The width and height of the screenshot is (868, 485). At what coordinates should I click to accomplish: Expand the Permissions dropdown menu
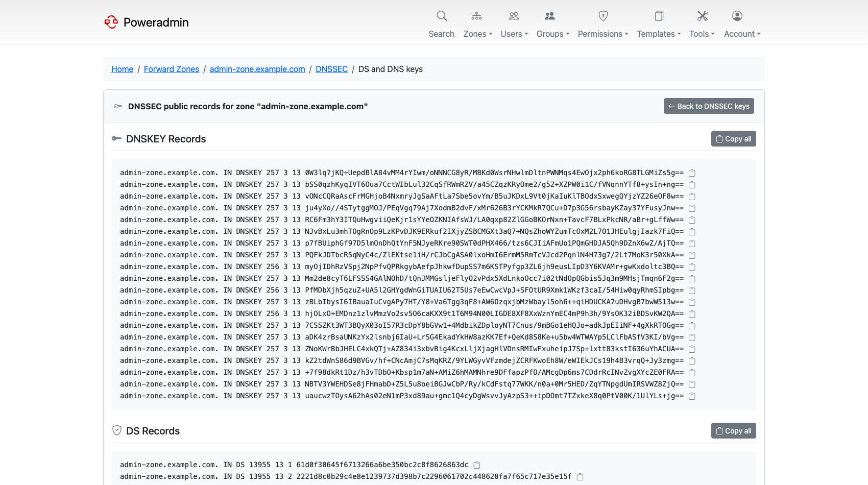(603, 34)
